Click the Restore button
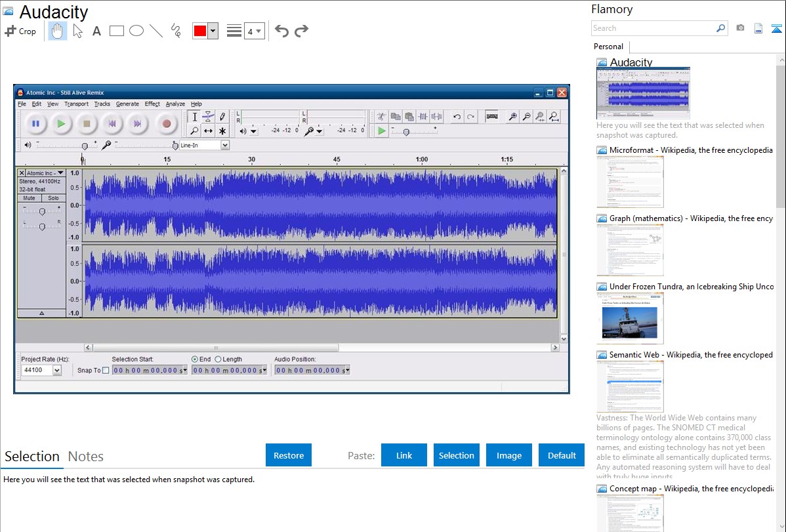This screenshot has width=786, height=532. (289, 455)
